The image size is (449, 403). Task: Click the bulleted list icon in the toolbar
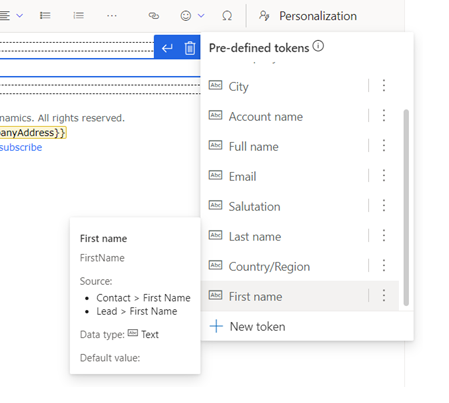[45, 16]
